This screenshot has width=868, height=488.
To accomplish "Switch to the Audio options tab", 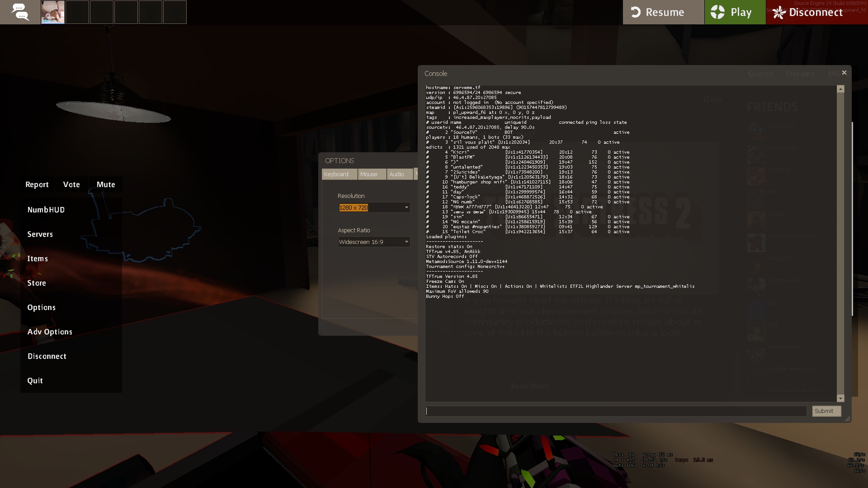I will [400, 174].
